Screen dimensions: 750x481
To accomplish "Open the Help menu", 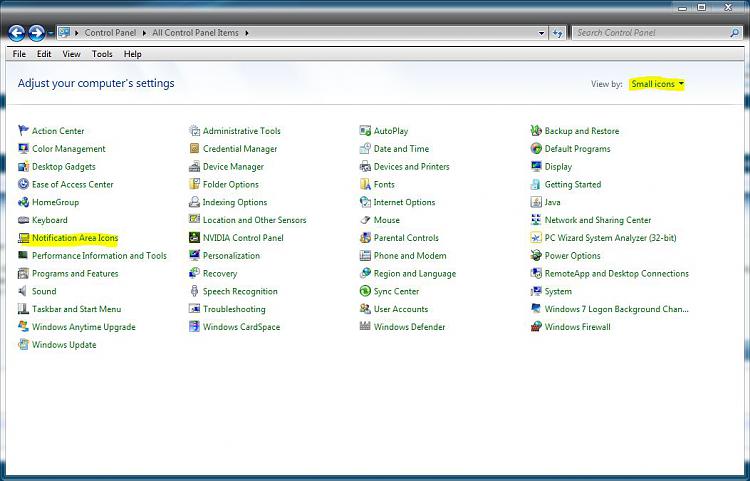I will click(132, 54).
